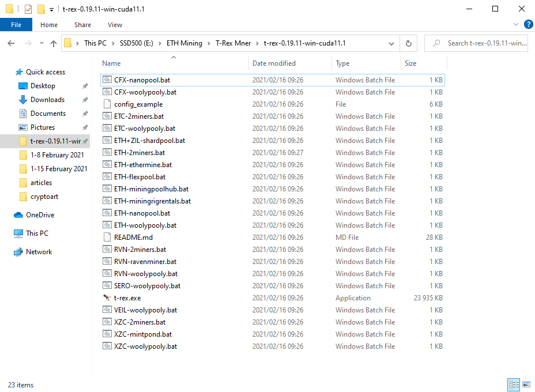The width and height of the screenshot is (535, 392).
Task: Open Documents in Quick access
Action: pos(48,114)
